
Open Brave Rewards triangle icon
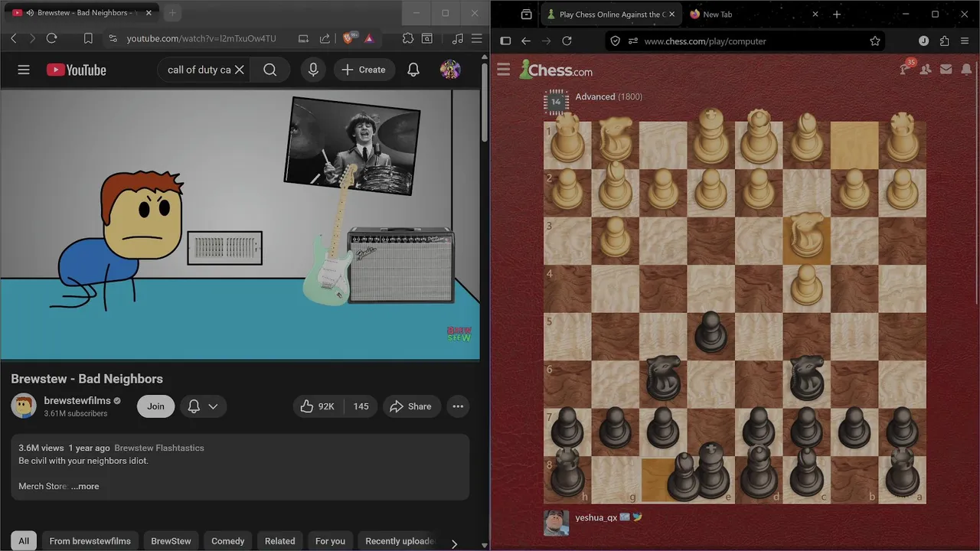[x=369, y=38]
